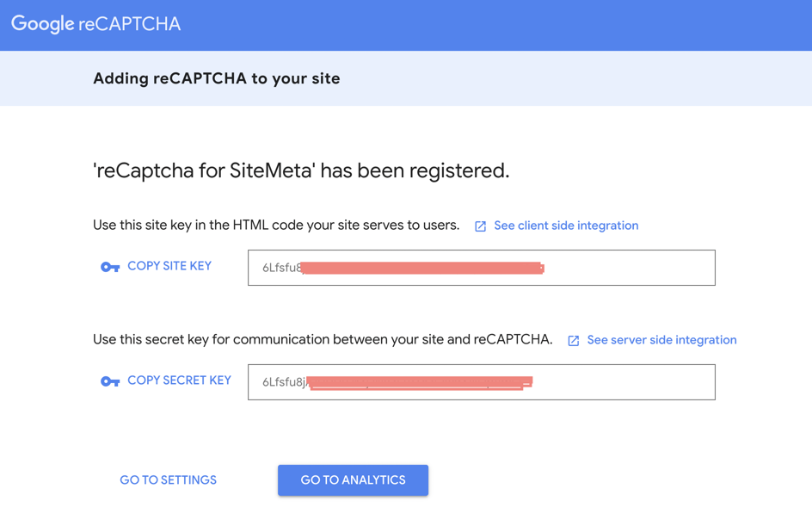This screenshot has height=532, width=812.
Task: Click the Google reCAPTCHA logo
Action: pos(95,24)
